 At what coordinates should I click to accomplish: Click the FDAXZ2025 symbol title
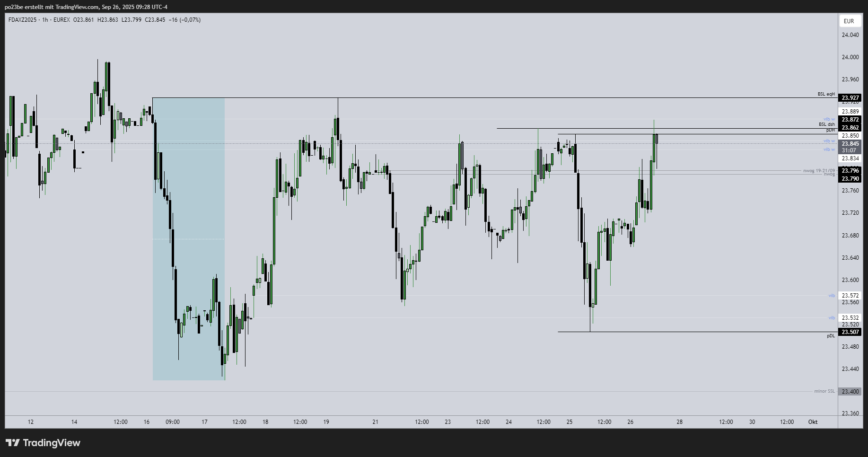[22, 20]
